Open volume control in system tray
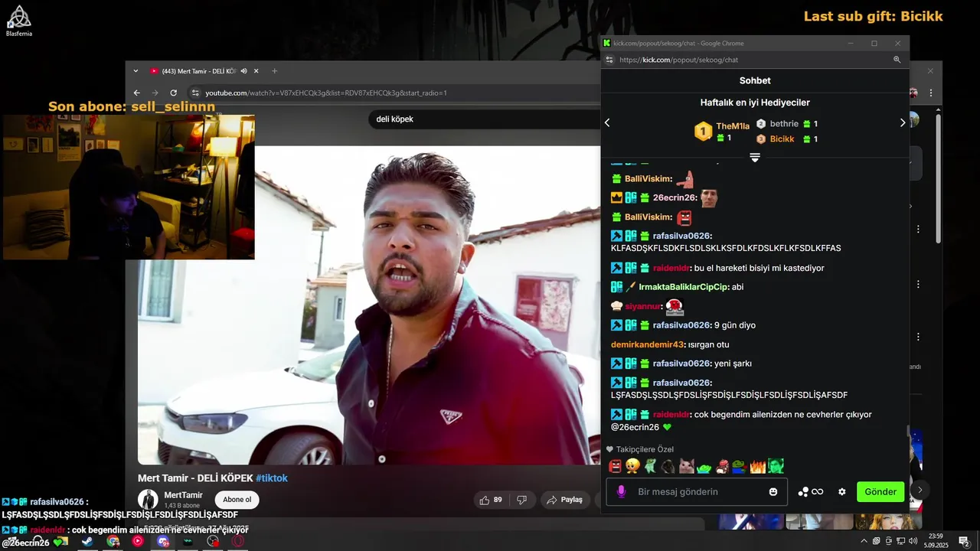980x551 pixels. pyautogui.click(x=913, y=541)
